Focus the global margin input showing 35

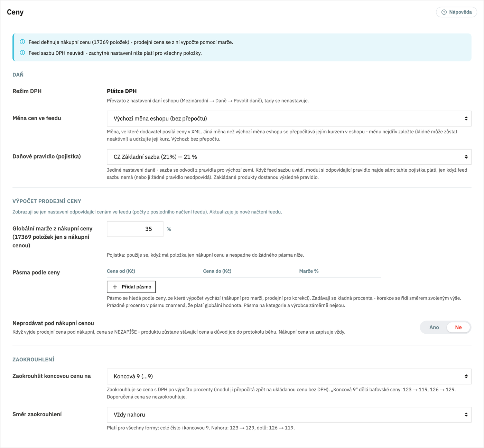135,229
